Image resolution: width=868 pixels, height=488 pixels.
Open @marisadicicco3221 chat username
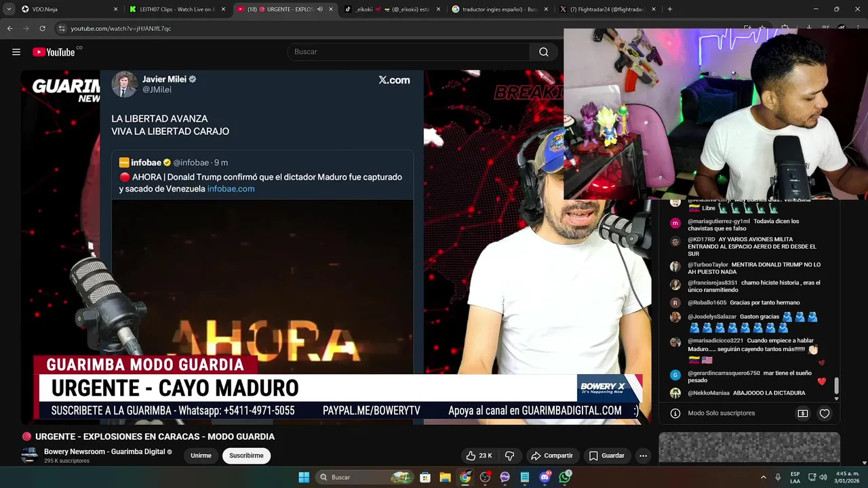(x=715, y=341)
